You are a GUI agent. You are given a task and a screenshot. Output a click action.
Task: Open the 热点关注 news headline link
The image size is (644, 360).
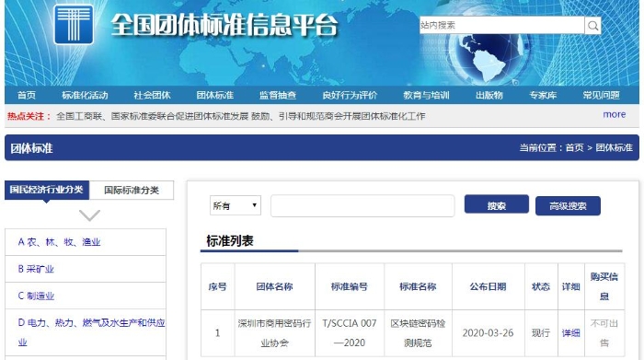click(x=241, y=116)
